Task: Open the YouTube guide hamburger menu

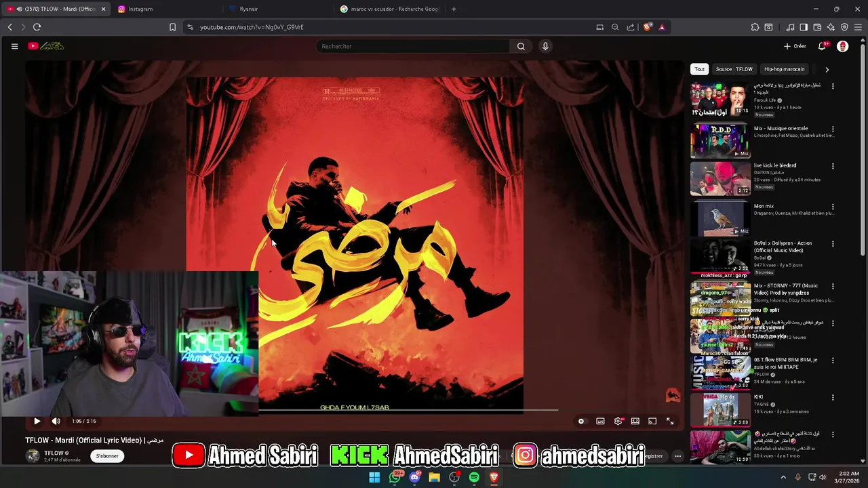Action: (14, 46)
